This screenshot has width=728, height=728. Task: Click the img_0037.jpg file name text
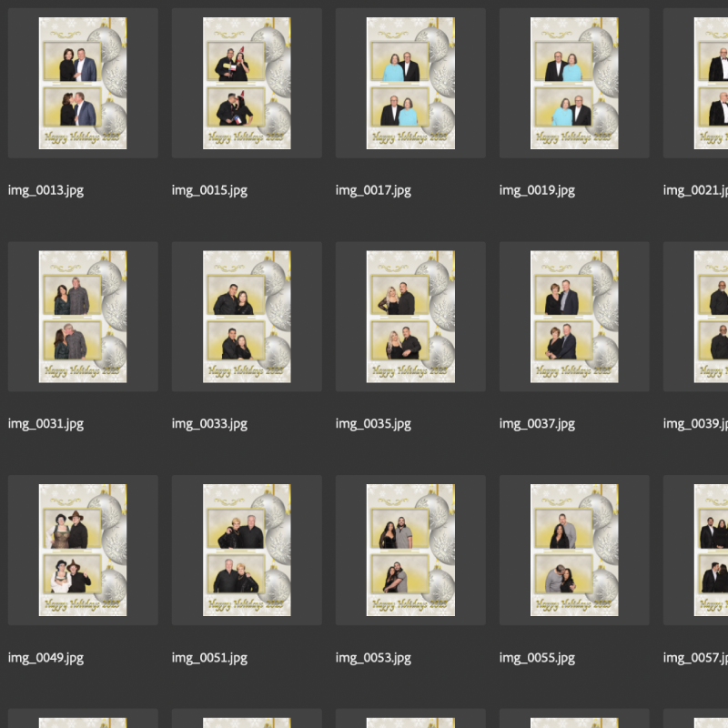537,423
